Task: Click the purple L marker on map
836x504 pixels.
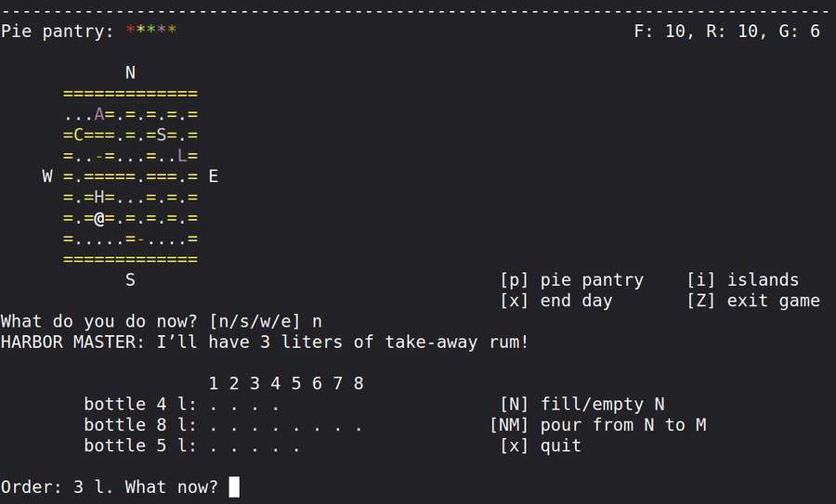Action: click(182, 156)
